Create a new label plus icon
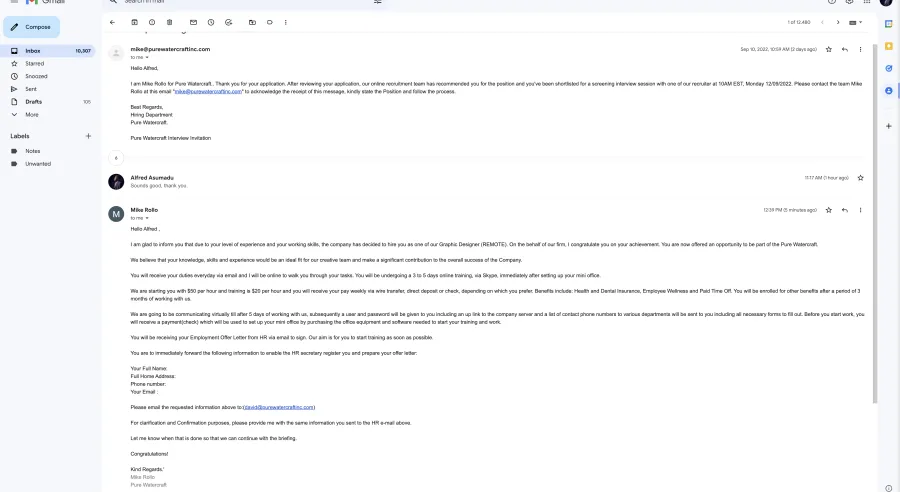 click(x=88, y=136)
